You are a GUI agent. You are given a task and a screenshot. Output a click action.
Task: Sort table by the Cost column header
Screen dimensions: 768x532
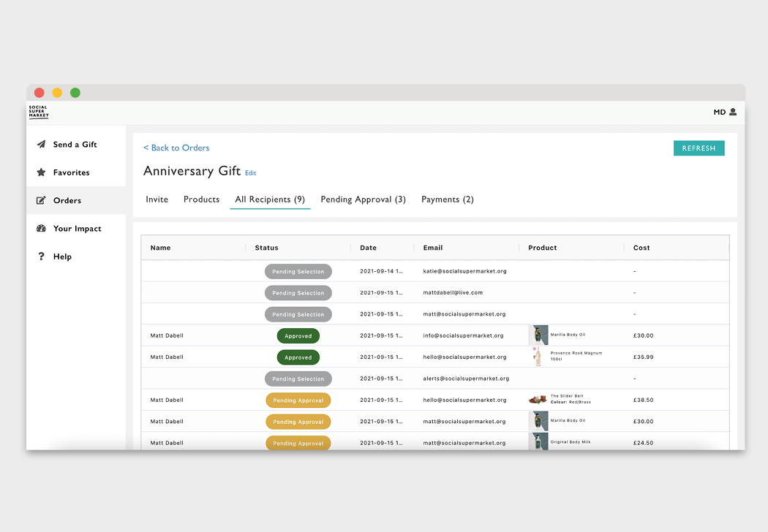tap(641, 248)
